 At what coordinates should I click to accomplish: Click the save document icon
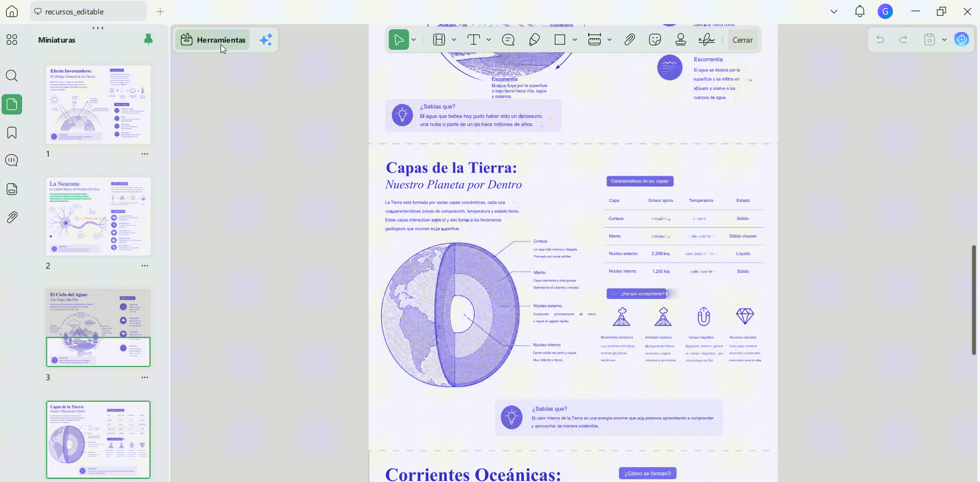point(929,40)
